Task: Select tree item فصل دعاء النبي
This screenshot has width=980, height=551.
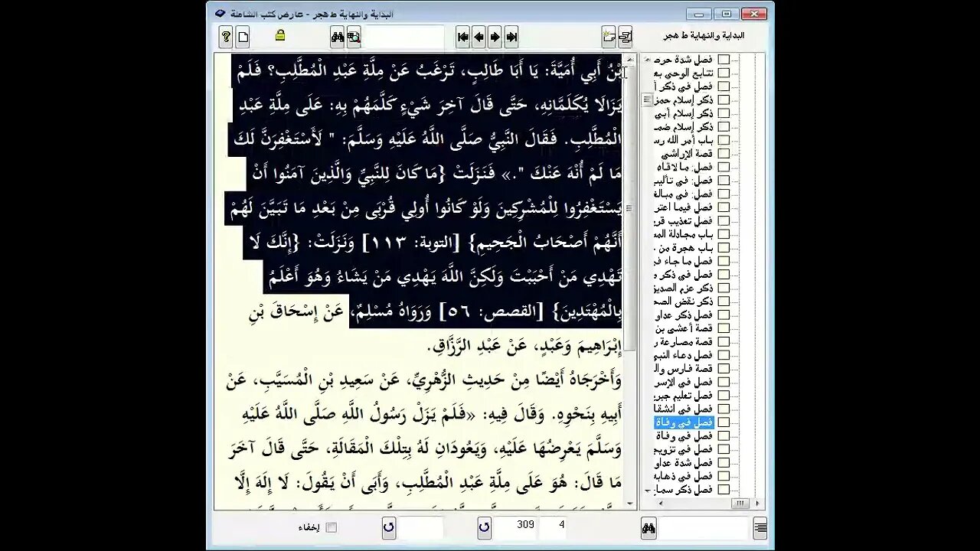Action: coord(684,355)
